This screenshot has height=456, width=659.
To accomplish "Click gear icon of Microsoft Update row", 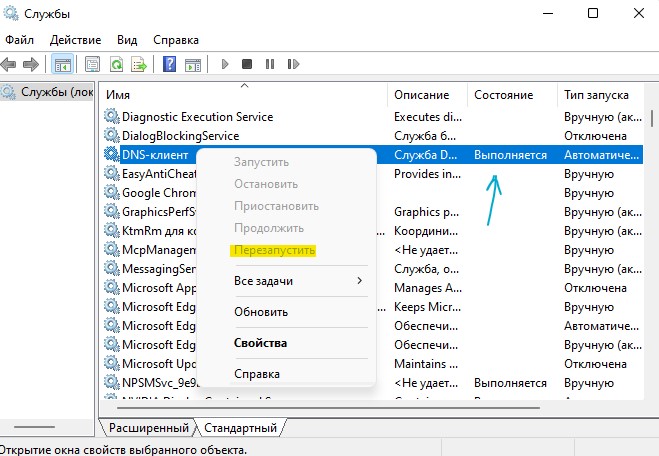I will pos(112,363).
